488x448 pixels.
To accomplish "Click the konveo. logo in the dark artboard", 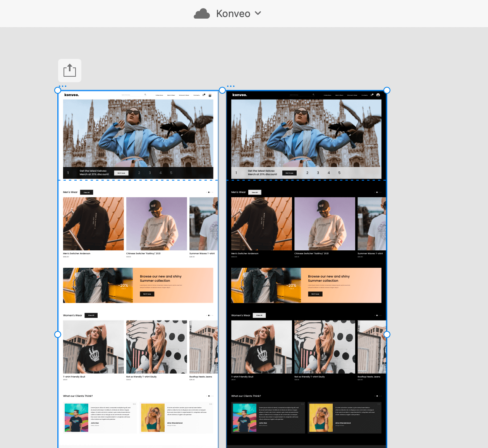I will click(239, 95).
